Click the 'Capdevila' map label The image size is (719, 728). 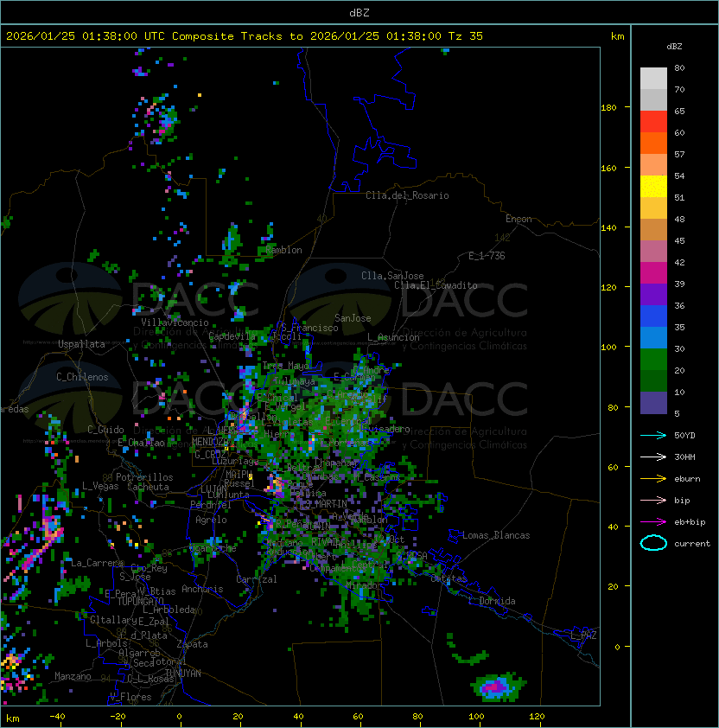(232, 336)
